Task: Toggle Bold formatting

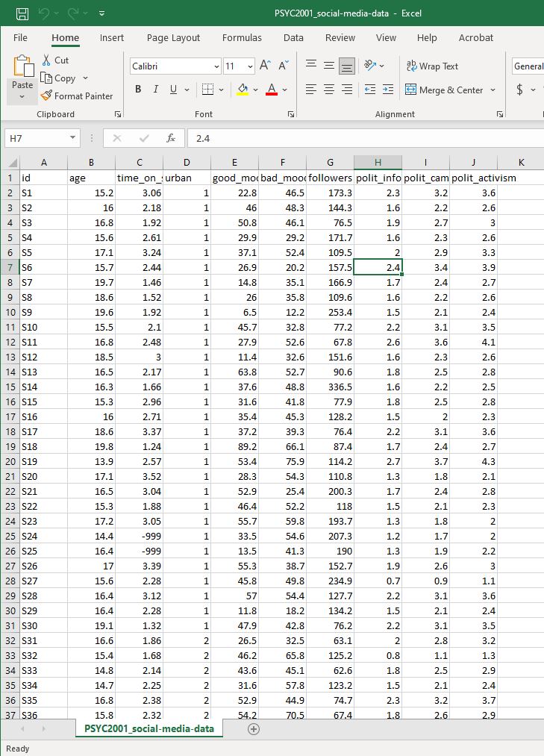Action: tap(138, 90)
